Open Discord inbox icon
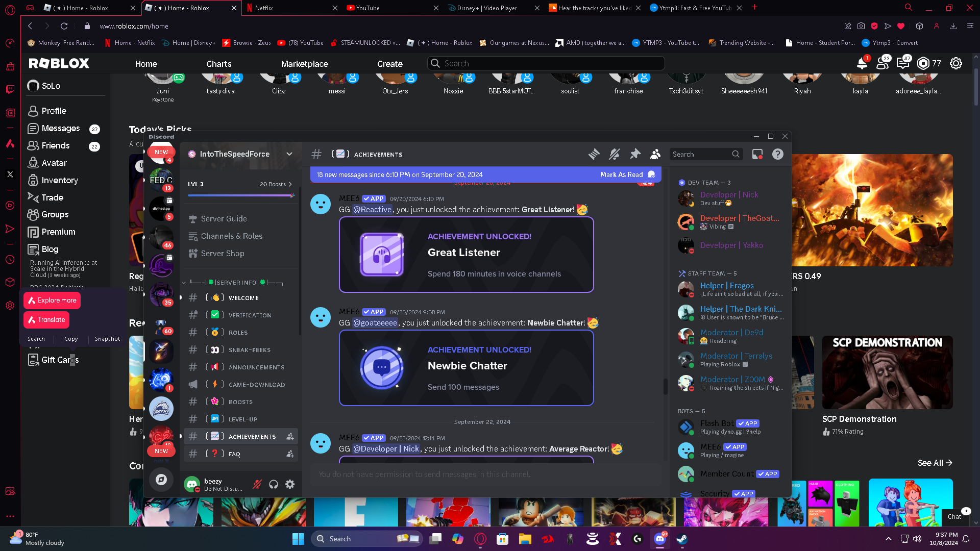 (757, 154)
